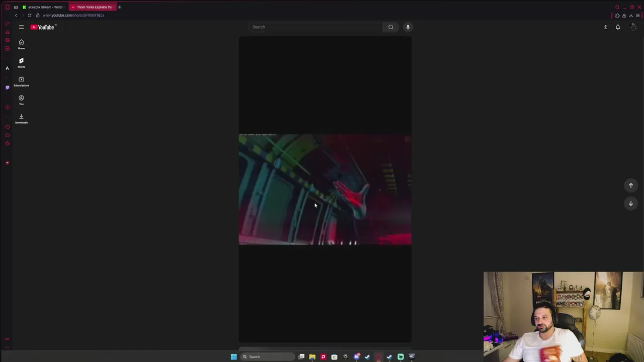Open YouTube notifications bell
The image size is (644, 362).
click(618, 27)
